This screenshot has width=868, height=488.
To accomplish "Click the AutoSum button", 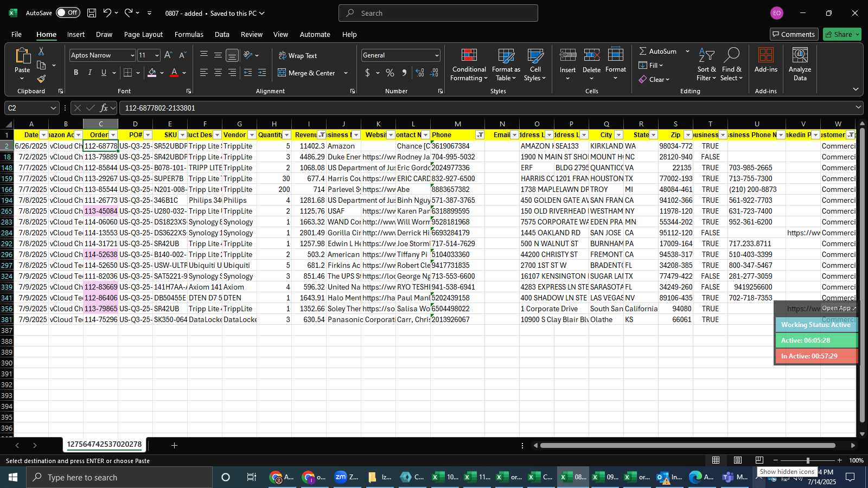I will 658,51.
